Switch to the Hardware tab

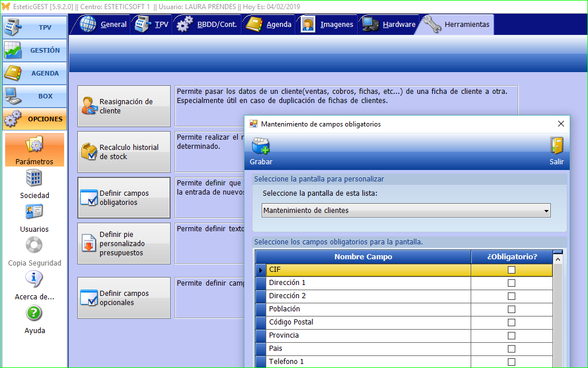click(389, 25)
